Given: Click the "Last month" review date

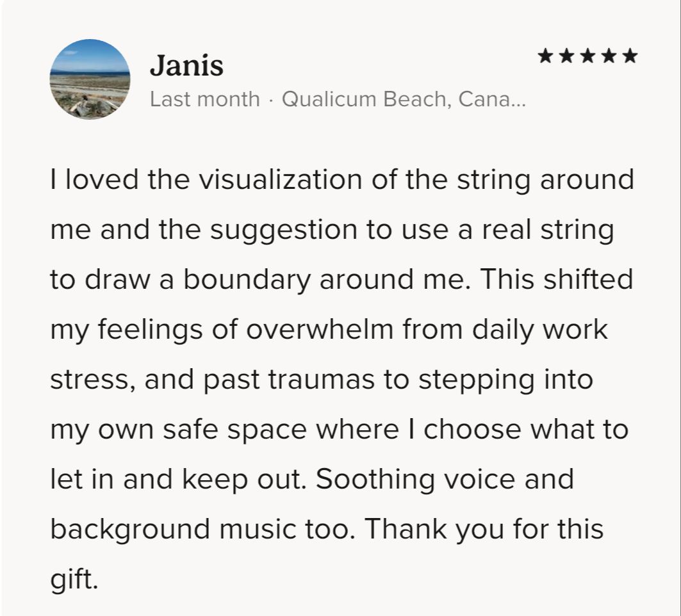Looking at the screenshot, I should [x=205, y=99].
